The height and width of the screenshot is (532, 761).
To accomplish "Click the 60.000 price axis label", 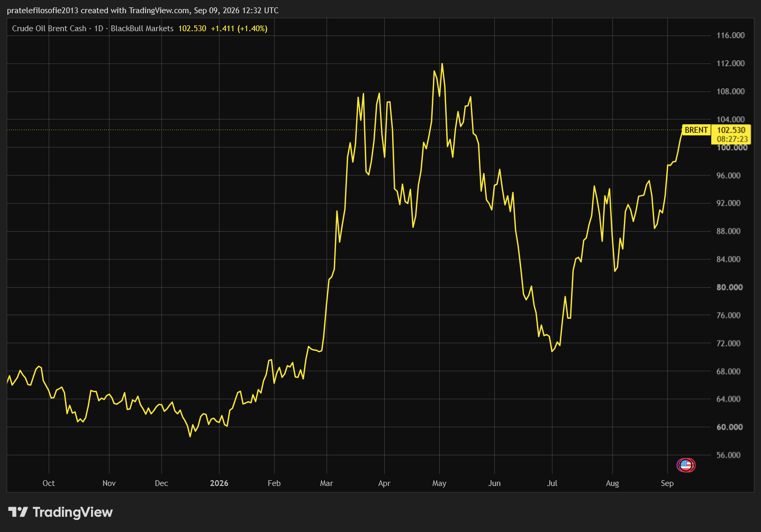I will point(730,427).
